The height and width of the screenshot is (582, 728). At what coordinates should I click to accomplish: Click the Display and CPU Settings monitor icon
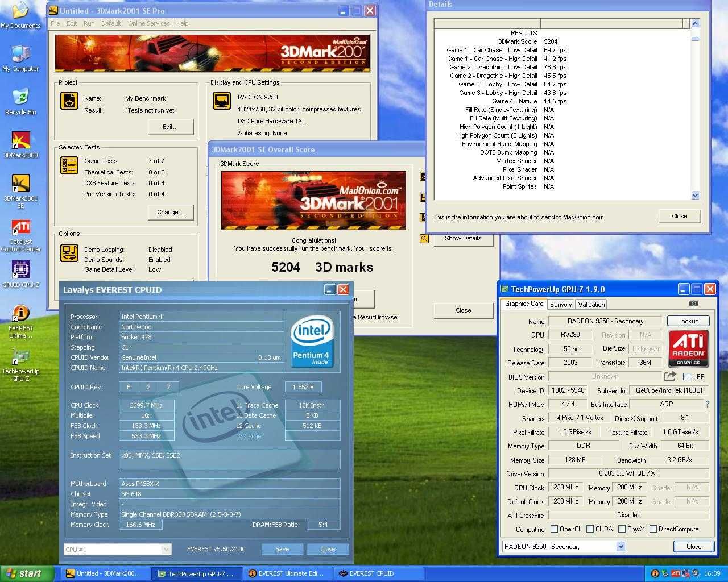coord(221,101)
